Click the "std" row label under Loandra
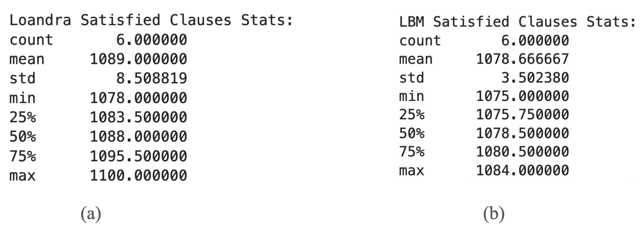Image resolution: width=644 pixels, height=239 pixels. click(x=22, y=79)
